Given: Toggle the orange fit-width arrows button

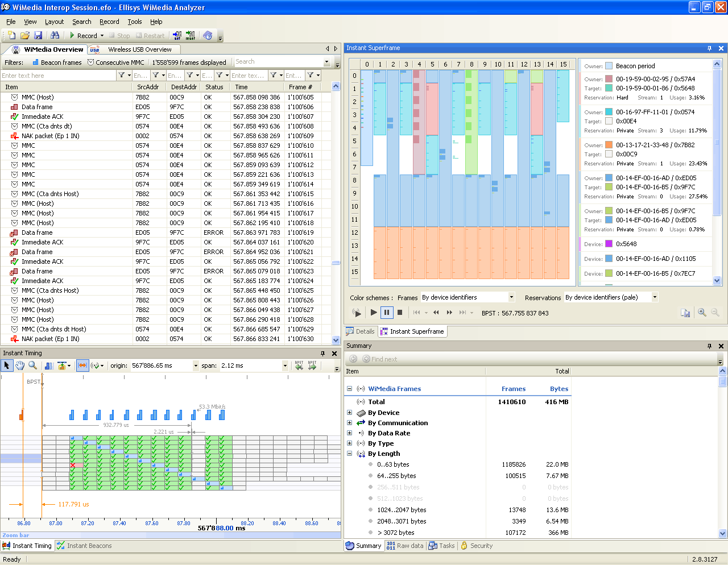Looking at the screenshot, I should click(x=82, y=365).
